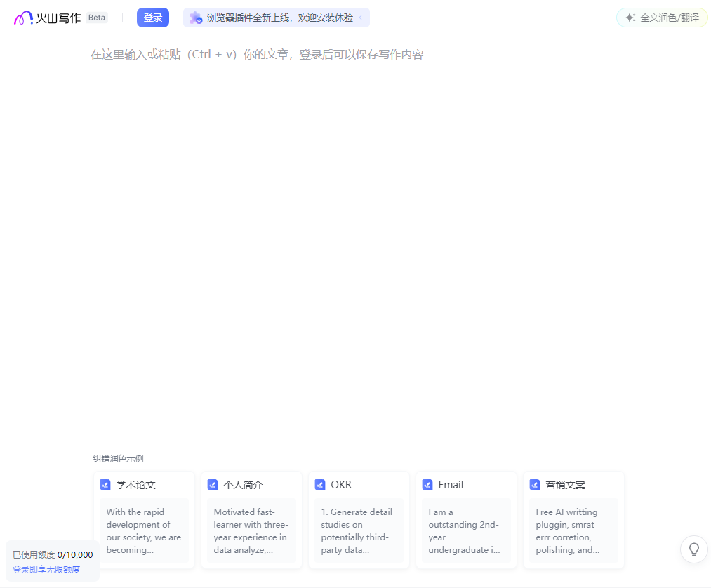Toggle the 学术论文 example checkbox
711x588 pixels.
click(x=105, y=484)
